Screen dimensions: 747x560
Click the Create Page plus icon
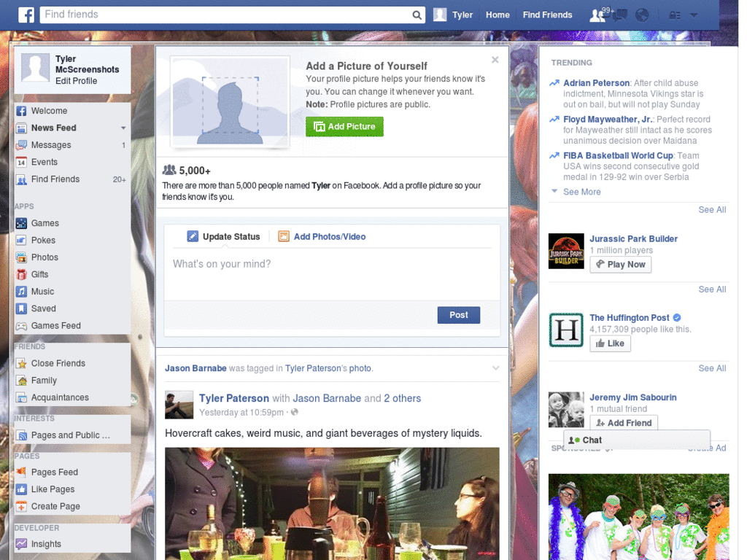[21, 507]
